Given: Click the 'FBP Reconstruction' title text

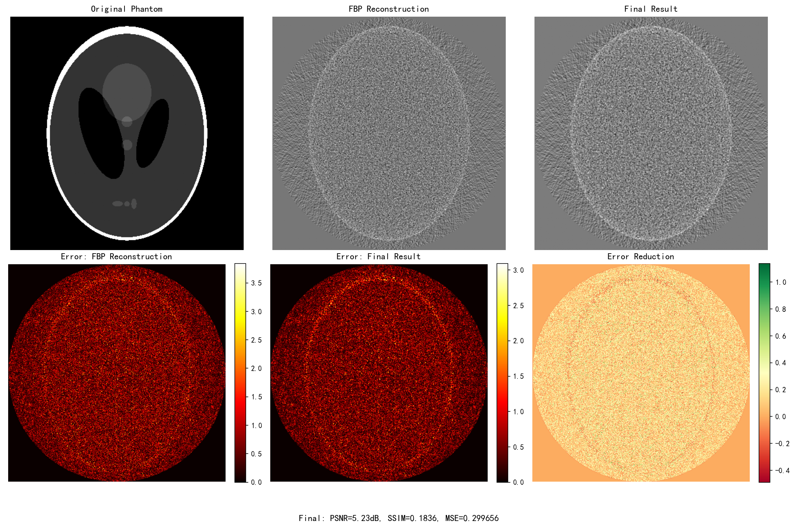Looking at the screenshot, I should pyautogui.click(x=389, y=9).
